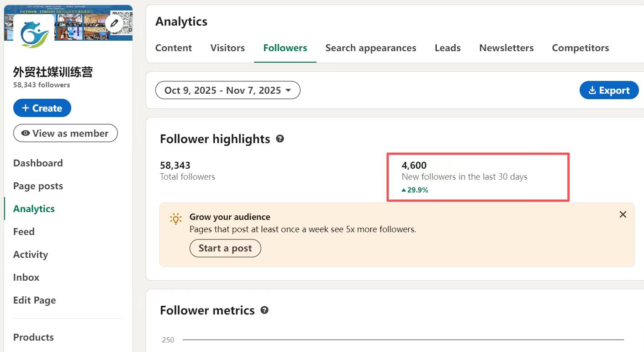Open Follower metrics help question icon

[264, 310]
